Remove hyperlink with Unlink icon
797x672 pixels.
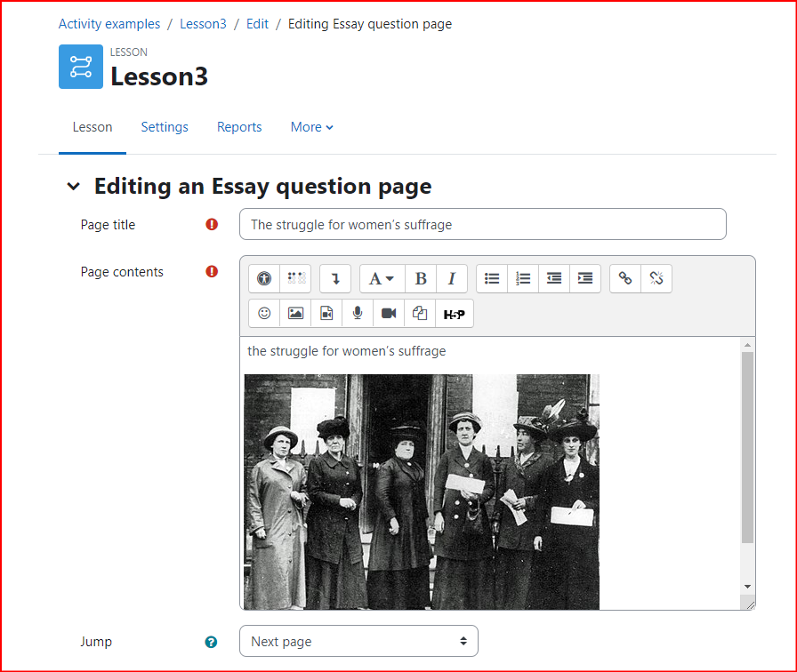pos(656,278)
